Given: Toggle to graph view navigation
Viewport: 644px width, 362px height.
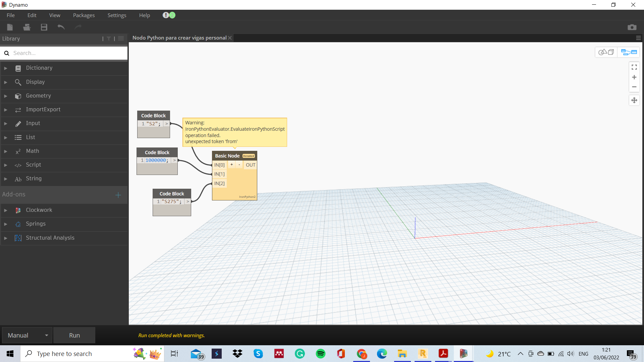Looking at the screenshot, I should point(629,52).
